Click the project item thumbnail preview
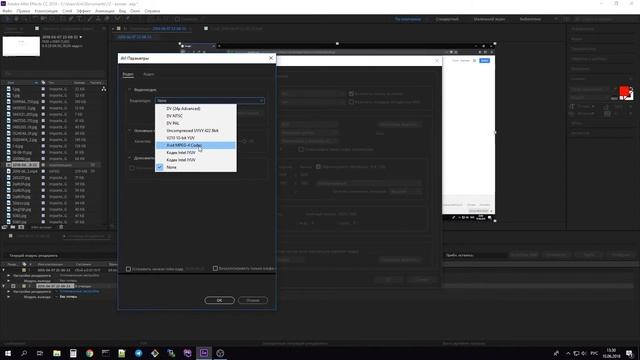640x360 pixels. pos(21,46)
